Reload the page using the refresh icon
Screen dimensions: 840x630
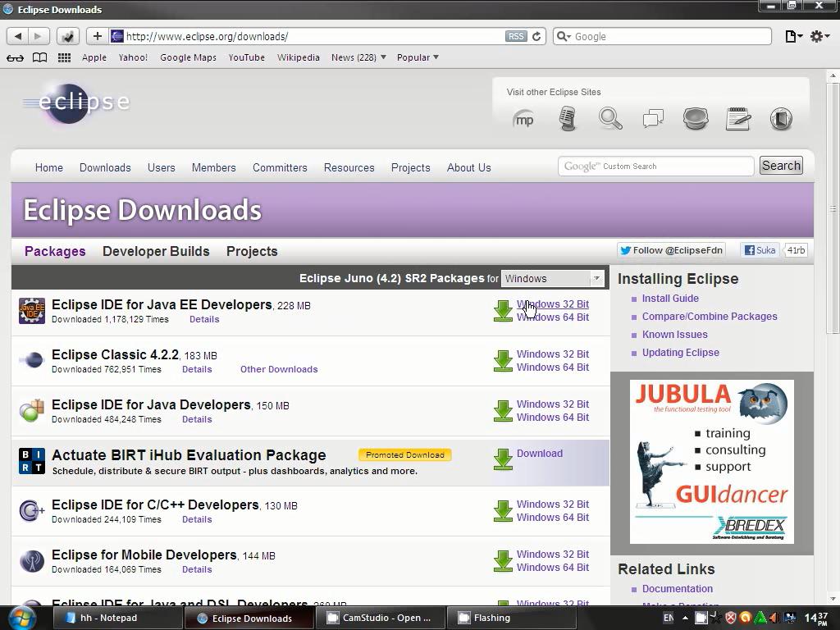click(x=536, y=36)
